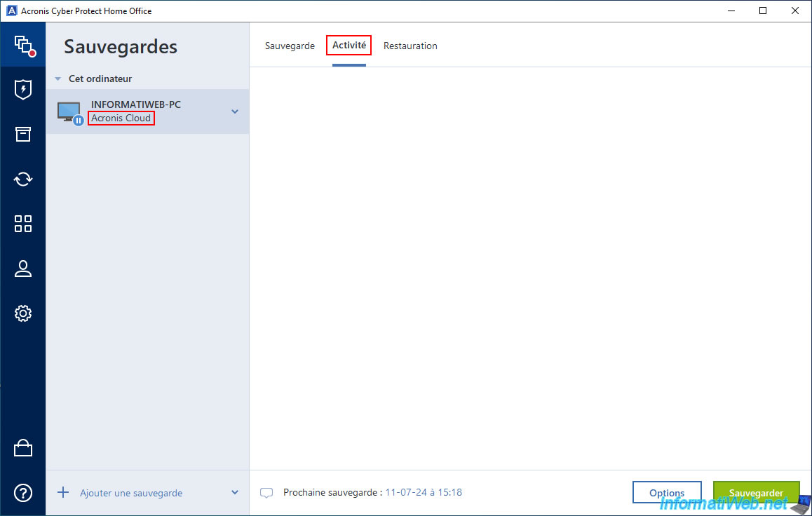
Task: Open the store shopping bag icon
Action: pos(22,448)
